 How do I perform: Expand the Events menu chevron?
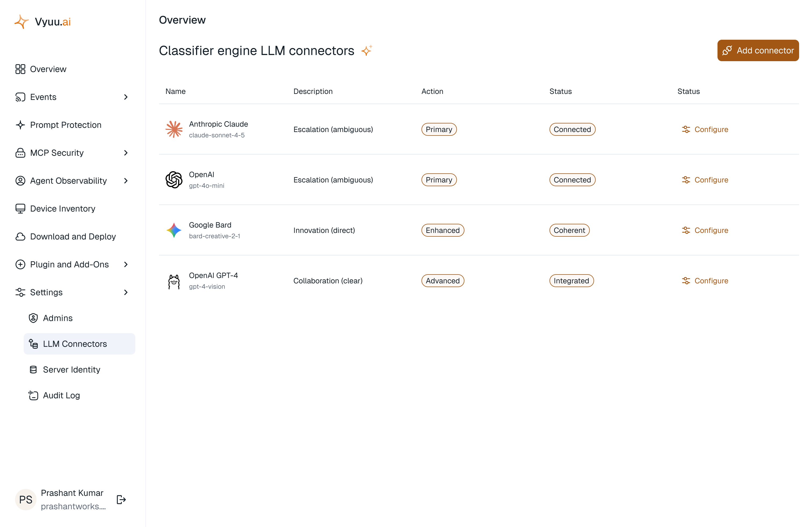click(x=126, y=97)
